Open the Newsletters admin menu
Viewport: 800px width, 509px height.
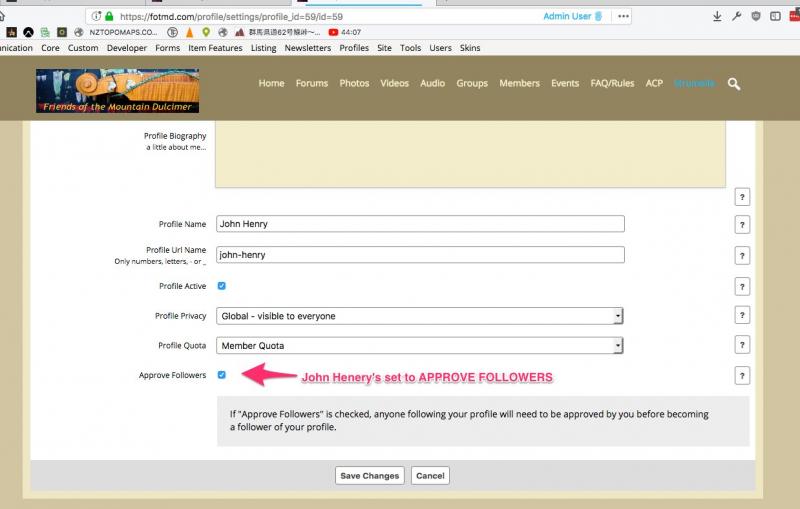click(x=307, y=48)
